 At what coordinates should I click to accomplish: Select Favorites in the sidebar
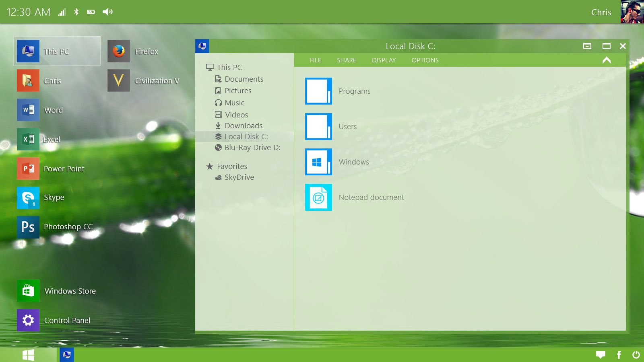227,166
